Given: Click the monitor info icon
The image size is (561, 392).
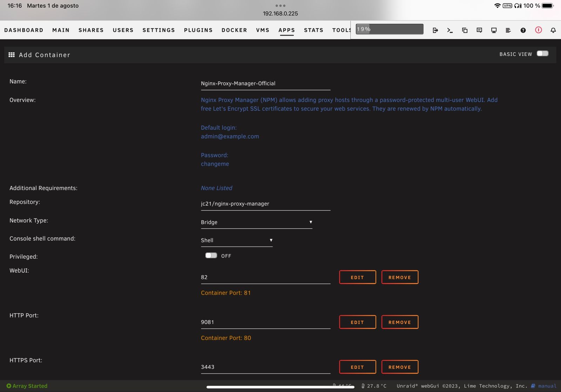Looking at the screenshot, I should (x=494, y=30).
